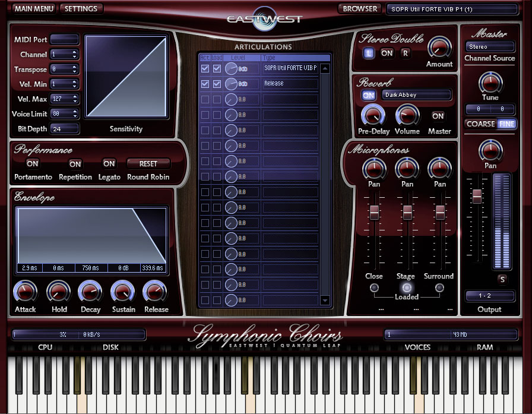This screenshot has height=414, width=532.
Task: Toggle the Reverb ON switch
Action: click(369, 95)
